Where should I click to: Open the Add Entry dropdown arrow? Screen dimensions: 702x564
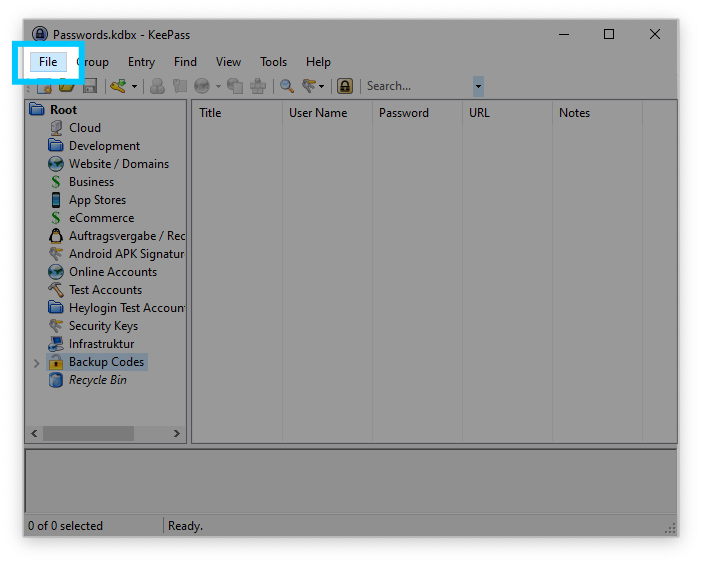click(x=134, y=86)
